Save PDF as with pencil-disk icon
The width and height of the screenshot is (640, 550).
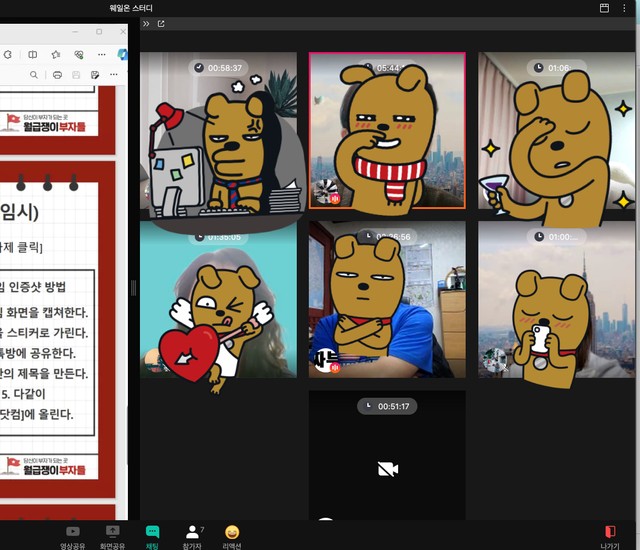(95, 75)
